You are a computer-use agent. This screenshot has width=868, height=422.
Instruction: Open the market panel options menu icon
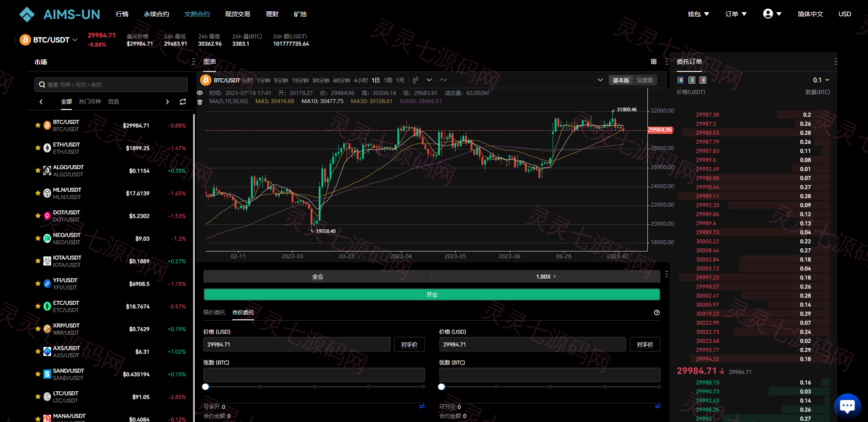click(193, 62)
